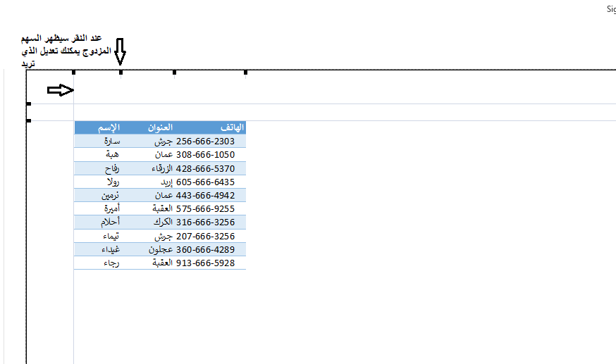The image size is (616, 364).
Task: Click address الزرقاء in رفاح's row
Action: [162, 169]
